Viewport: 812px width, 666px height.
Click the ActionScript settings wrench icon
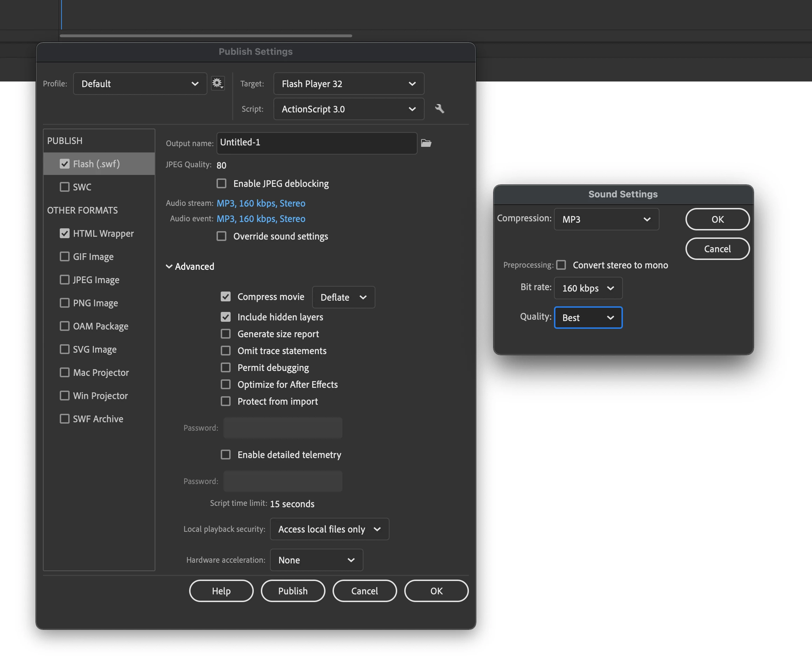[440, 109]
